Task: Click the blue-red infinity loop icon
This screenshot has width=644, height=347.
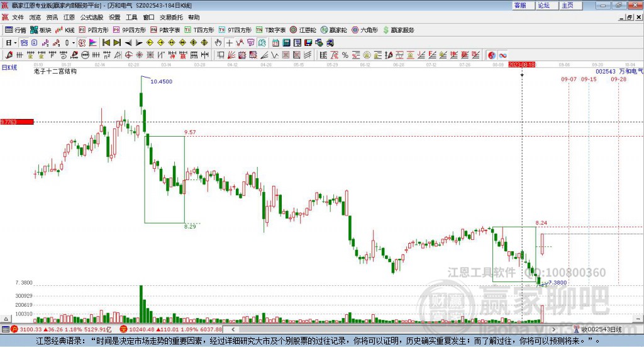Action: 502,55
